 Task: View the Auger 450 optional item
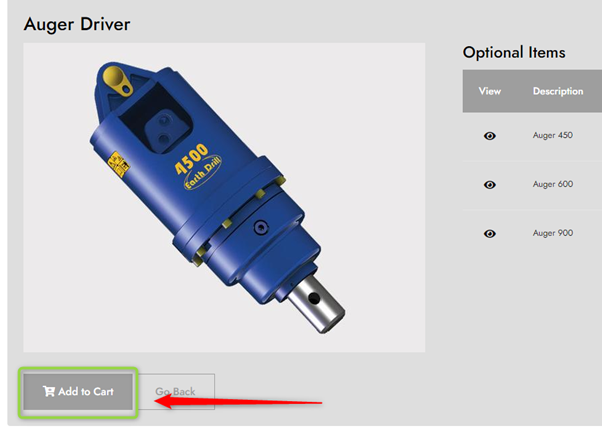coord(490,136)
